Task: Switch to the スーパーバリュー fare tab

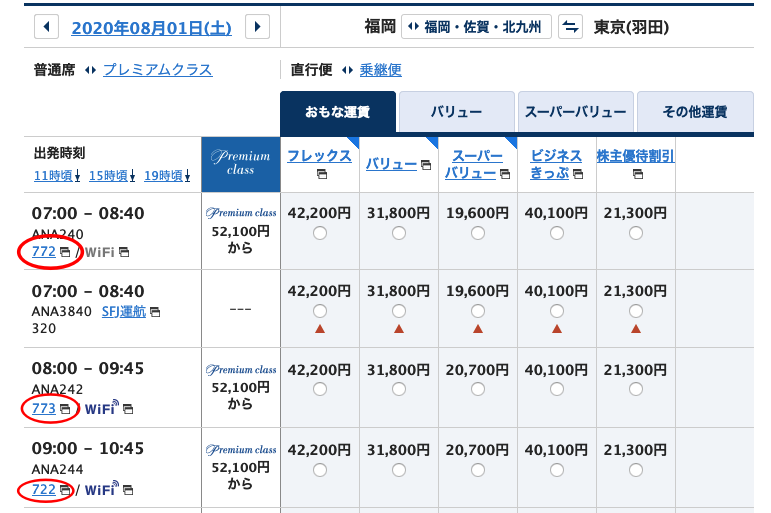Action: coord(575,112)
